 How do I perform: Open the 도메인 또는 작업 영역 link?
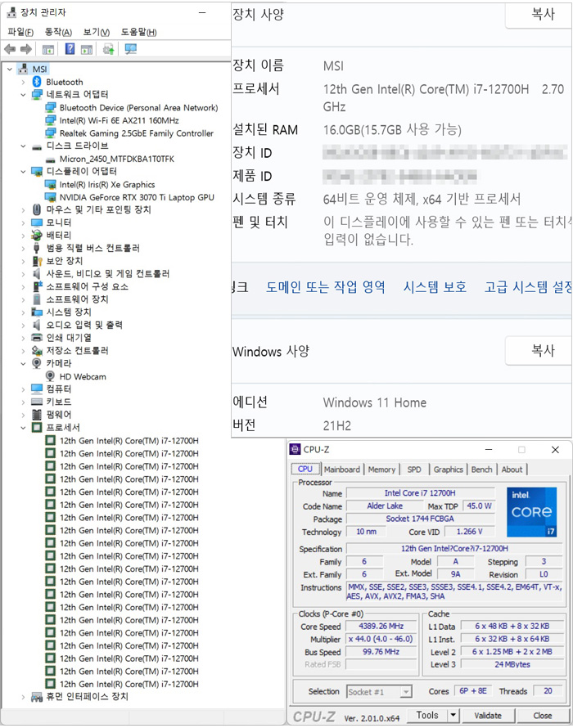pos(325,287)
